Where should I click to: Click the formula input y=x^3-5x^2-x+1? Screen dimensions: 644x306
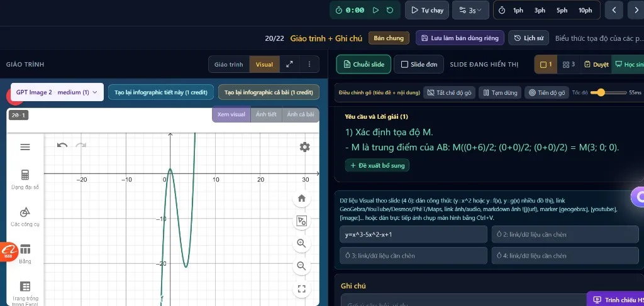point(414,234)
